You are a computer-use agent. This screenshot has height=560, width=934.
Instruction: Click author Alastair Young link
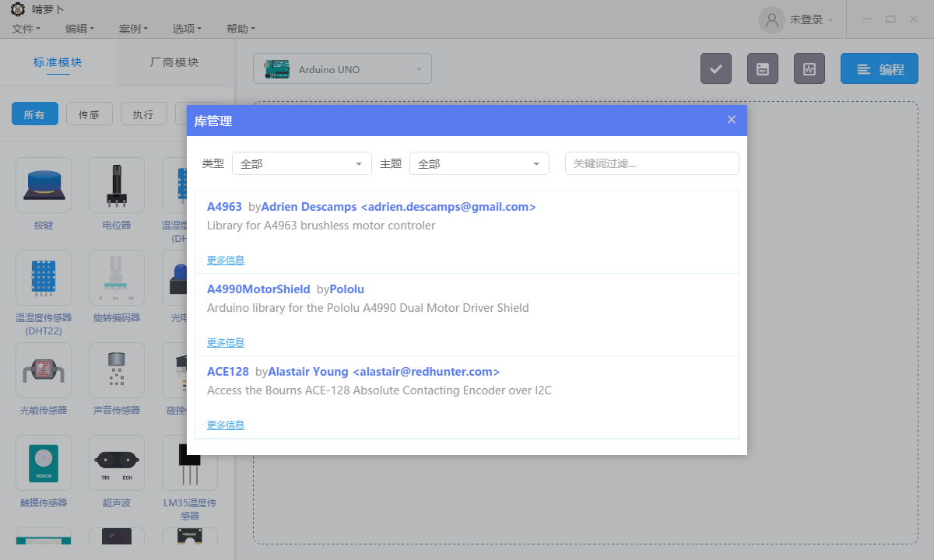click(384, 372)
